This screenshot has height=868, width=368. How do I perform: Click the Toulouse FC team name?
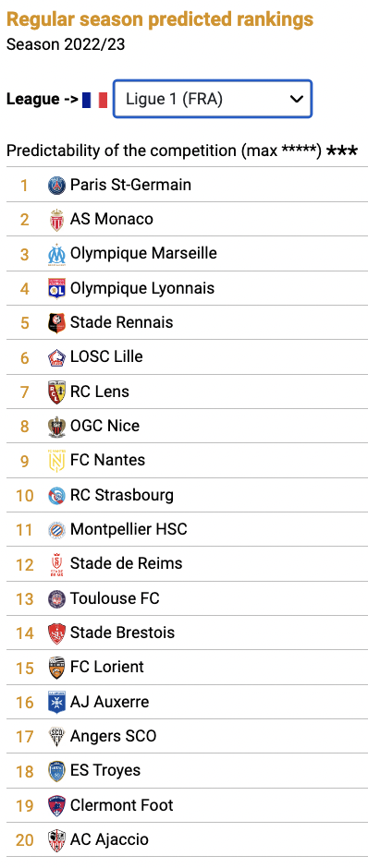(115, 598)
